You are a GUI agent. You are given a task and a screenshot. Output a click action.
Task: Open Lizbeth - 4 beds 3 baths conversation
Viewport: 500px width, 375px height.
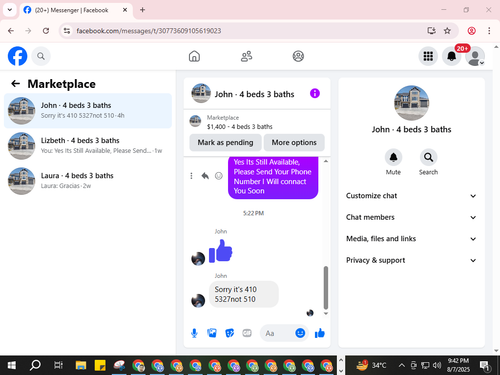pyautogui.click(x=88, y=146)
